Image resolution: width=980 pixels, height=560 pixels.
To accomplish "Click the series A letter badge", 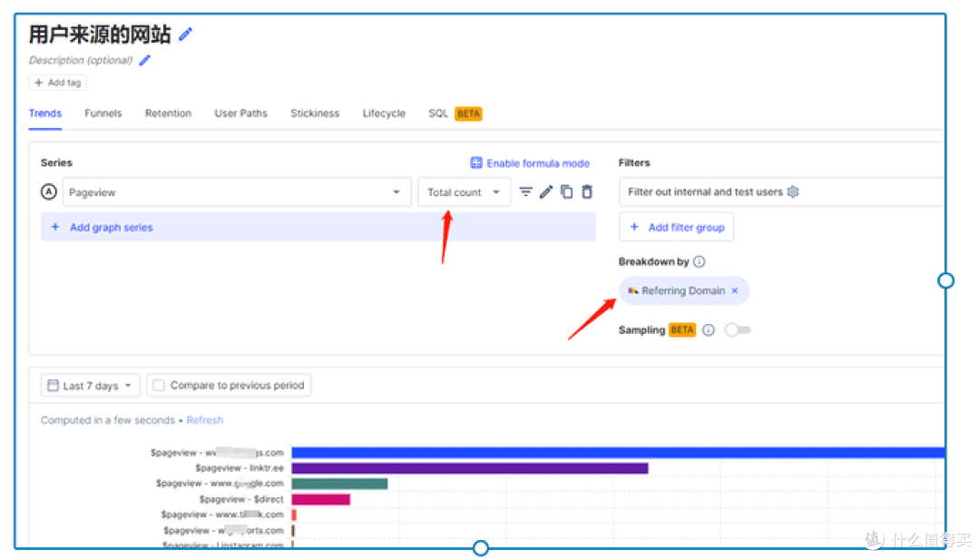I will (49, 192).
